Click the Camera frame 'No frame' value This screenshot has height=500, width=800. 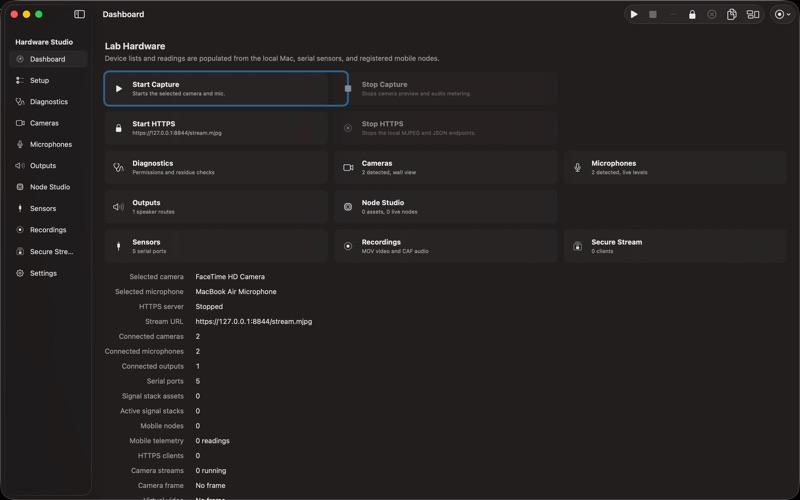click(x=210, y=486)
